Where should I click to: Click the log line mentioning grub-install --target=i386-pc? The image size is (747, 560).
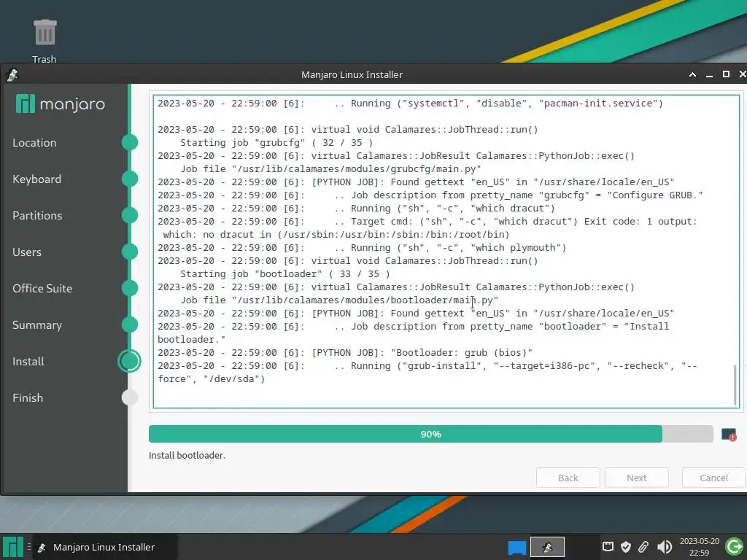427,373
